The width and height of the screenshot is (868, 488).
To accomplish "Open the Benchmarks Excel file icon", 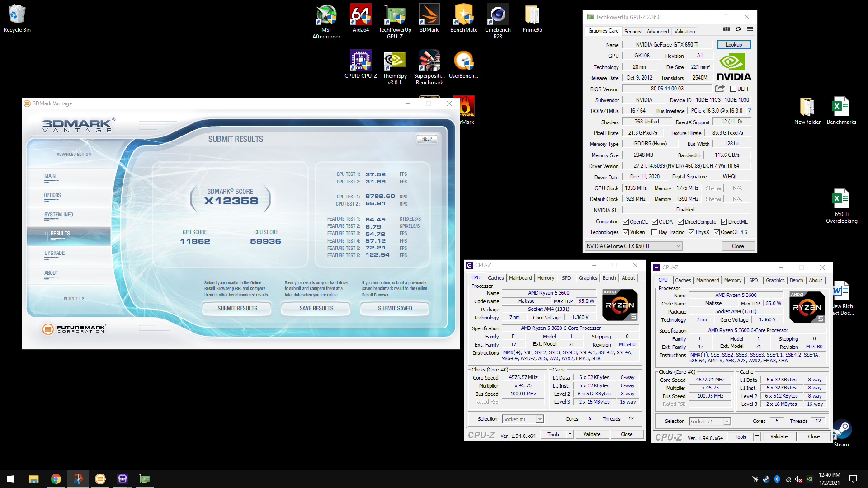I will tap(841, 111).
